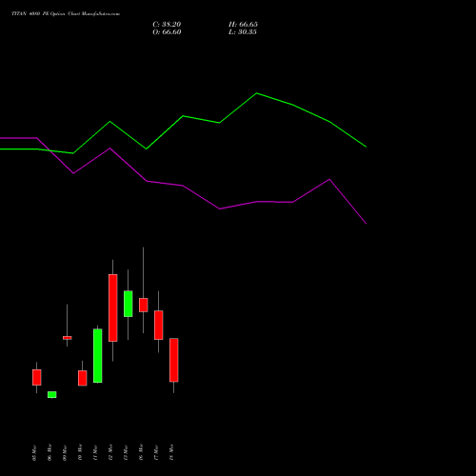
Task: Click the small green candlestick for 06 Mar
Action: click(52, 394)
